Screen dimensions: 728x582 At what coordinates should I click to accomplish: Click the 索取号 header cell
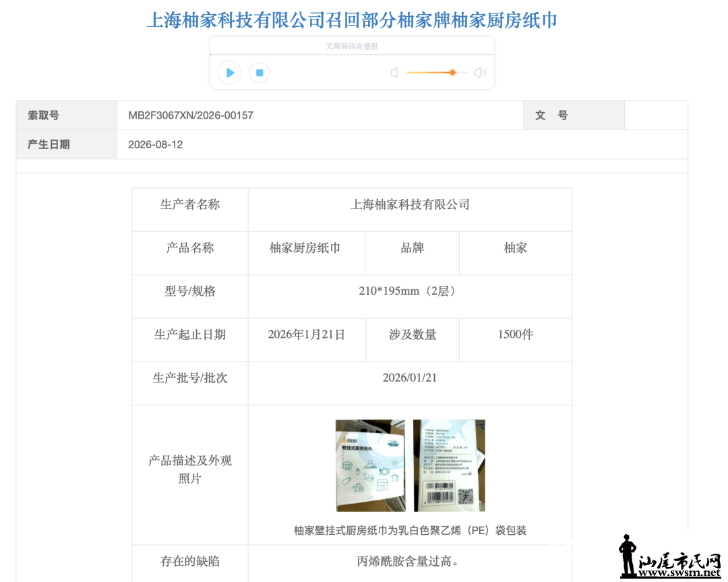[x=66, y=115]
